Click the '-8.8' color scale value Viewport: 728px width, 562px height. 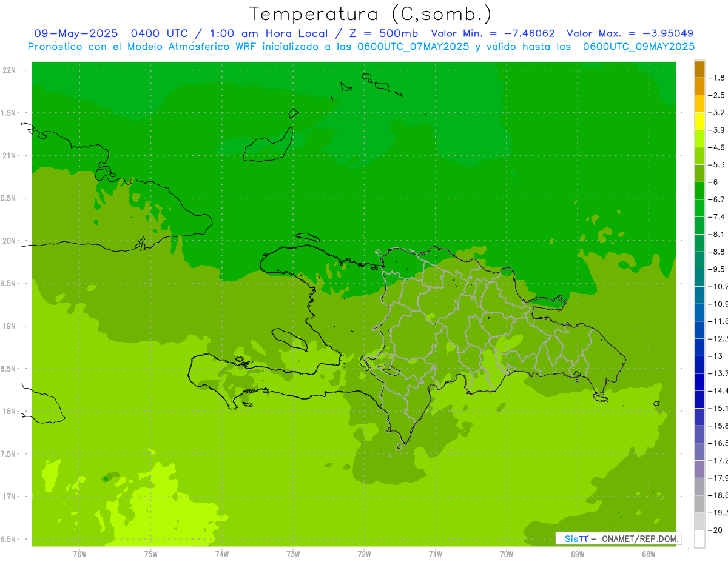tap(716, 252)
